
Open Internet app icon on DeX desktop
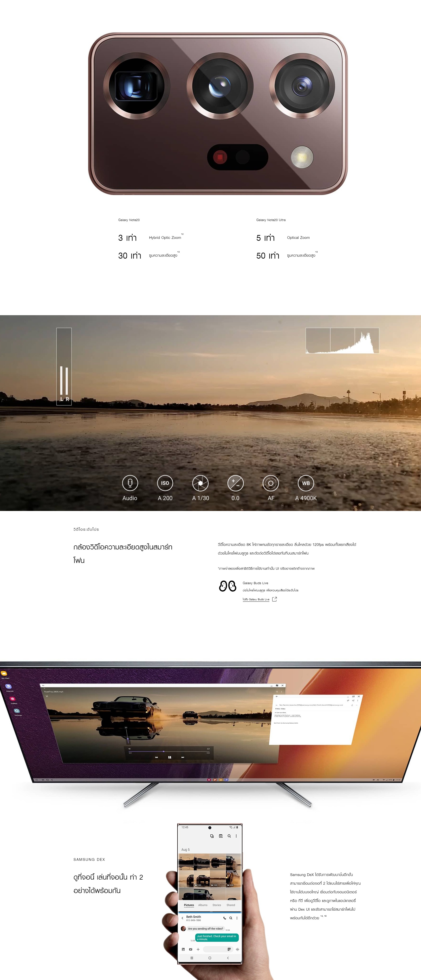coord(8,686)
